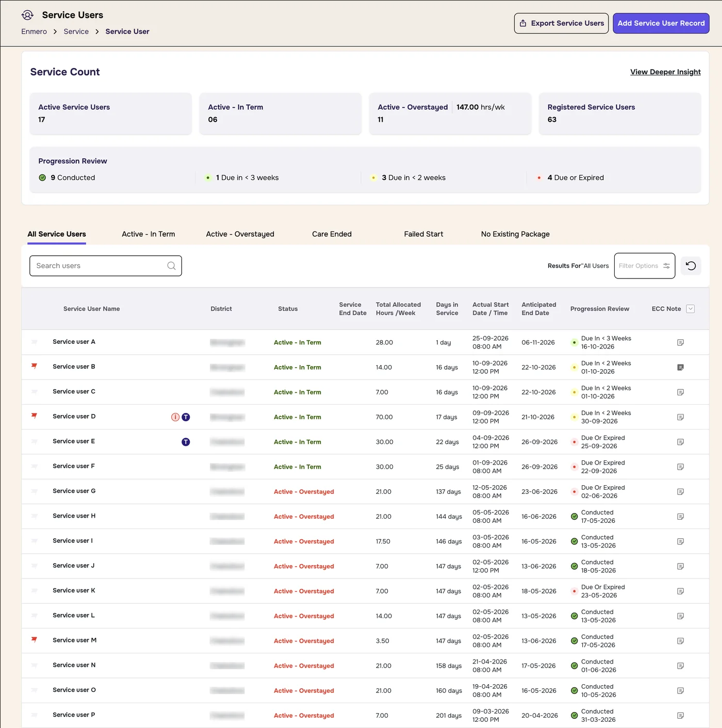Image resolution: width=722 pixels, height=728 pixels.
Task: Open the ECC note for Service user E
Action: (680, 442)
